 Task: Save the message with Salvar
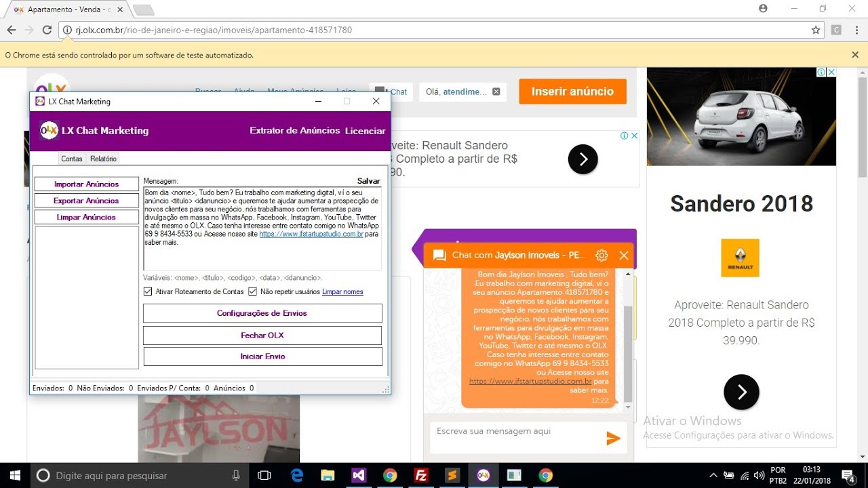point(369,181)
